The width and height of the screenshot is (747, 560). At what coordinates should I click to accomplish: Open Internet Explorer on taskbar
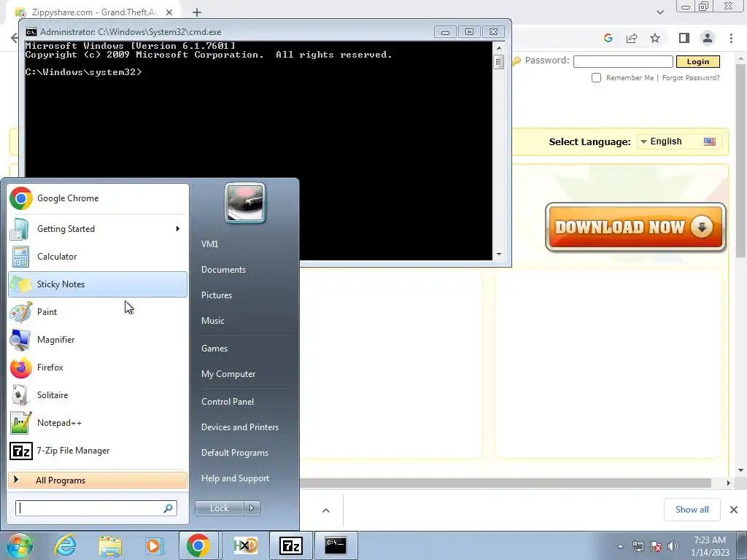tap(65, 545)
